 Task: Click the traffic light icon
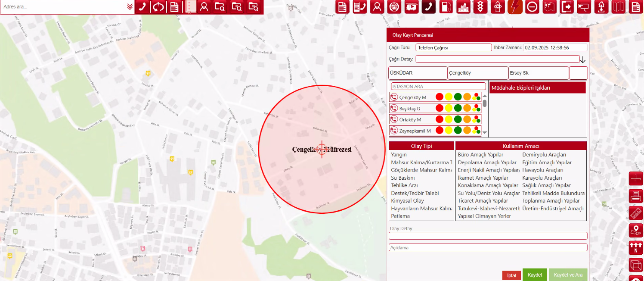tap(480, 7)
